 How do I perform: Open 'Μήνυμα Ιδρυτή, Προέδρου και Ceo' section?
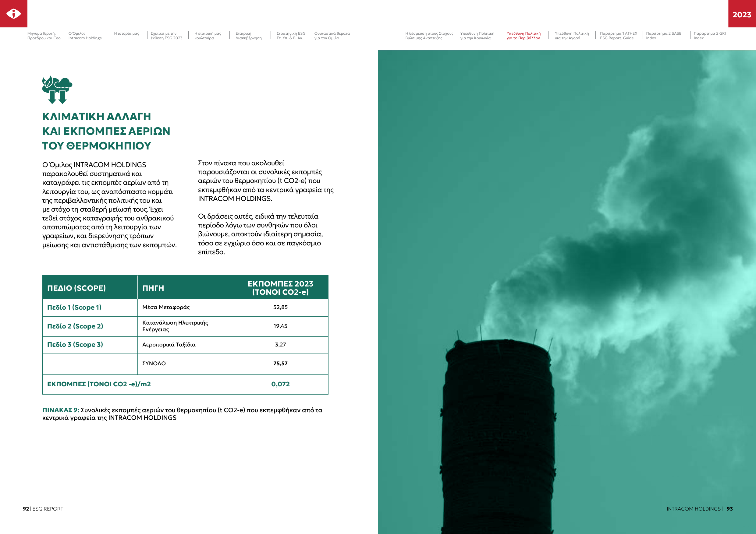tap(44, 36)
